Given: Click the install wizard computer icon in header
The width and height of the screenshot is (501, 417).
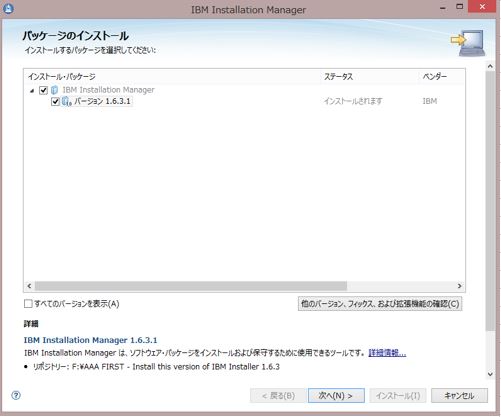Looking at the screenshot, I should (468, 43).
